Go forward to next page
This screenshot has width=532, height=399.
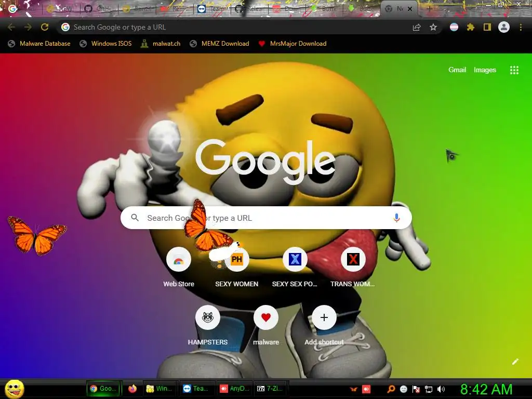(28, 27)
